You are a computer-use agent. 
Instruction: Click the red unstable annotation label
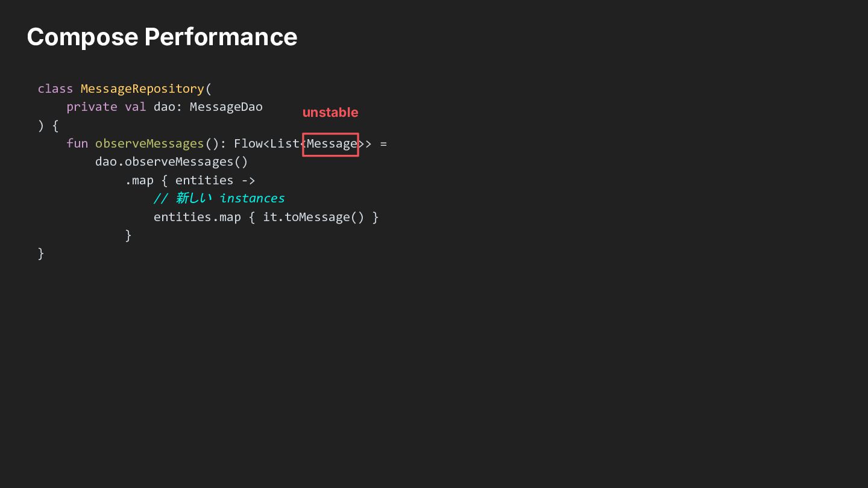coord(330,113)
